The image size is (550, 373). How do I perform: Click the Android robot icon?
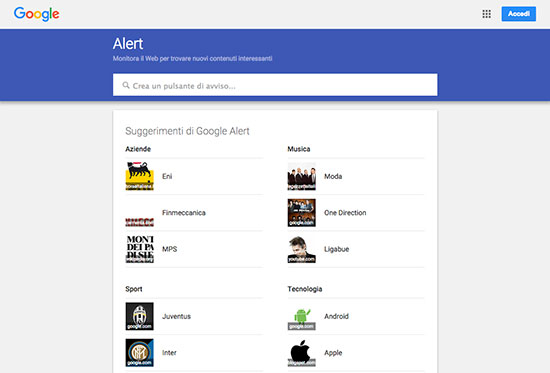(x=302, y=316)
